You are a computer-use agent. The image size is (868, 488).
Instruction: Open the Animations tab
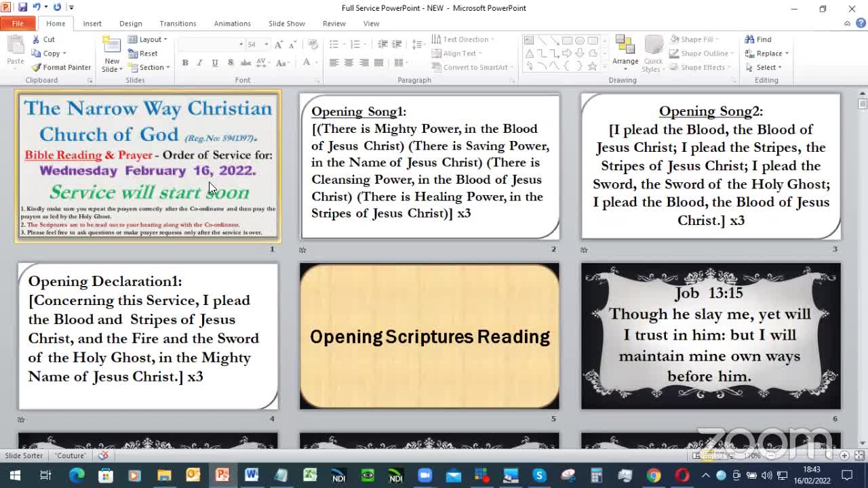pos(233,23)
